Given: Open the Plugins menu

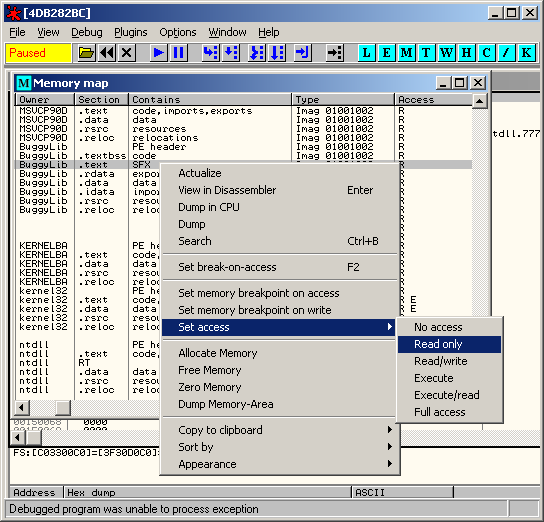Looking at the screenshot, I should click(131, 32).
